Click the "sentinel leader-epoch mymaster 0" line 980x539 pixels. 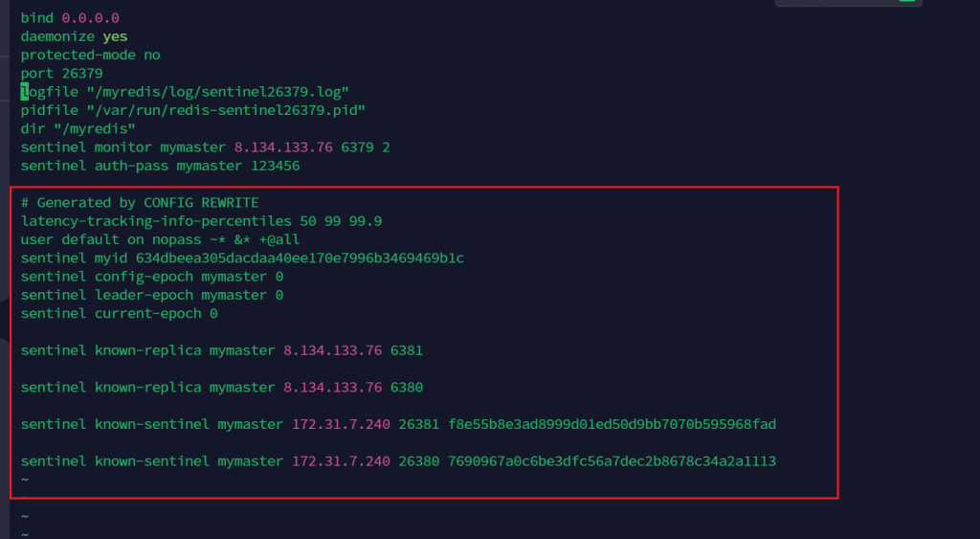pyautogui.click(x=151, y=295)
